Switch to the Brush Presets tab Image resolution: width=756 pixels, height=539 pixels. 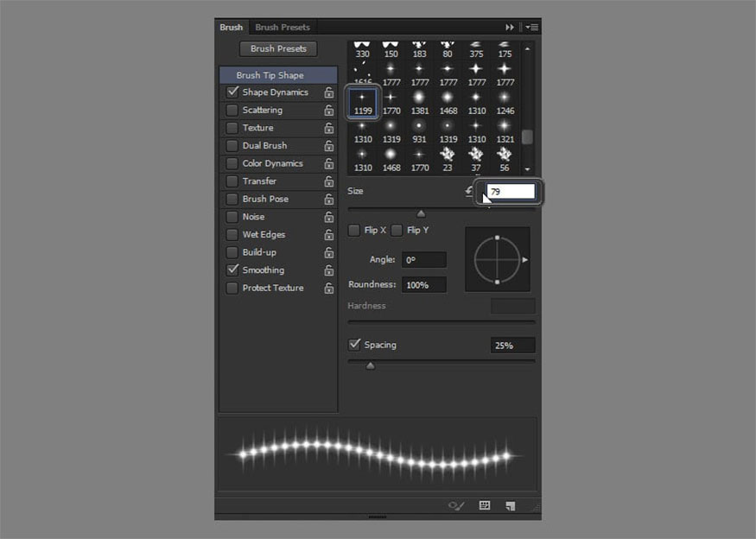282,28
